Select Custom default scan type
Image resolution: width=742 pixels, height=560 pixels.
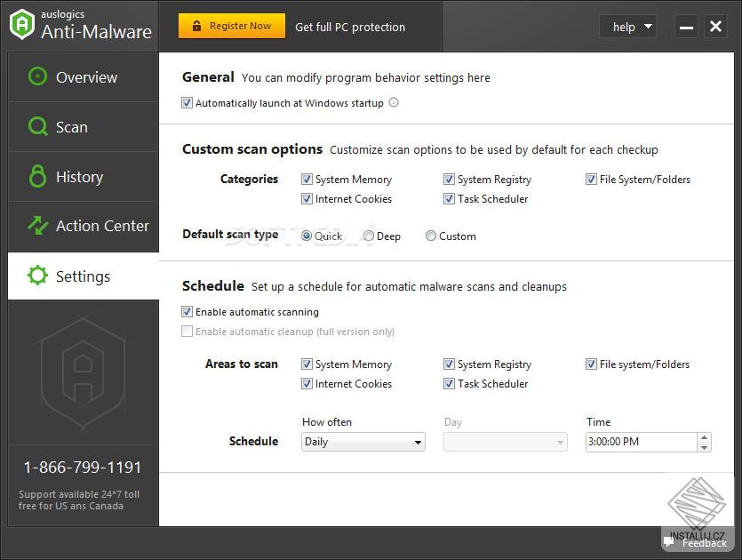click(431, 236)
